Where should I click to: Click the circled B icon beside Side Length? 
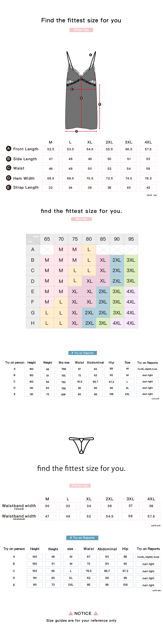[x=9, y=158]
